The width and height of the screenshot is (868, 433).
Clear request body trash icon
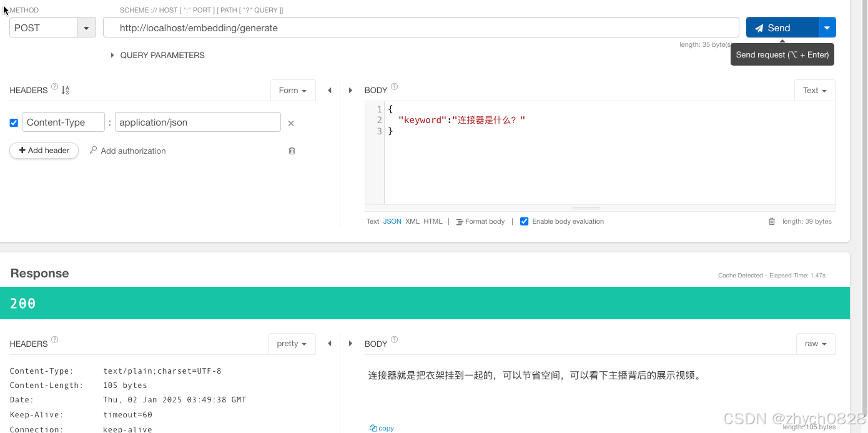772,221
